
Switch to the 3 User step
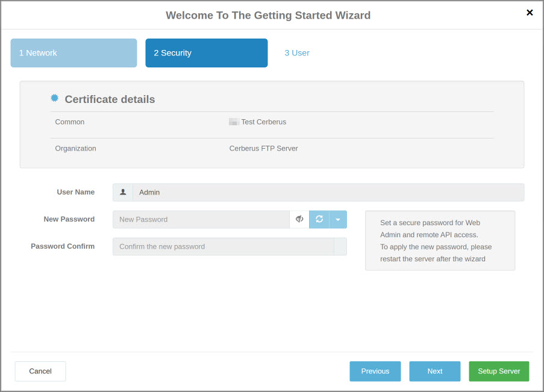[x=296, y=53]
